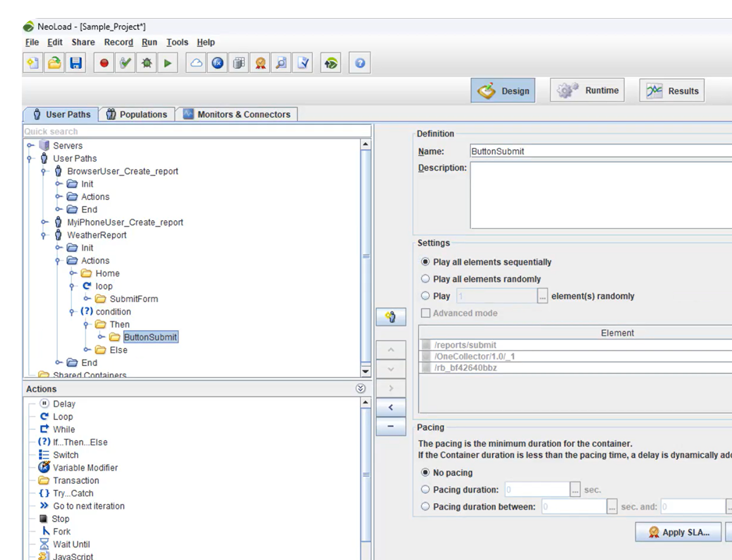
Task: Expand the SubmitForm folder node
Action: coord(87,299)
